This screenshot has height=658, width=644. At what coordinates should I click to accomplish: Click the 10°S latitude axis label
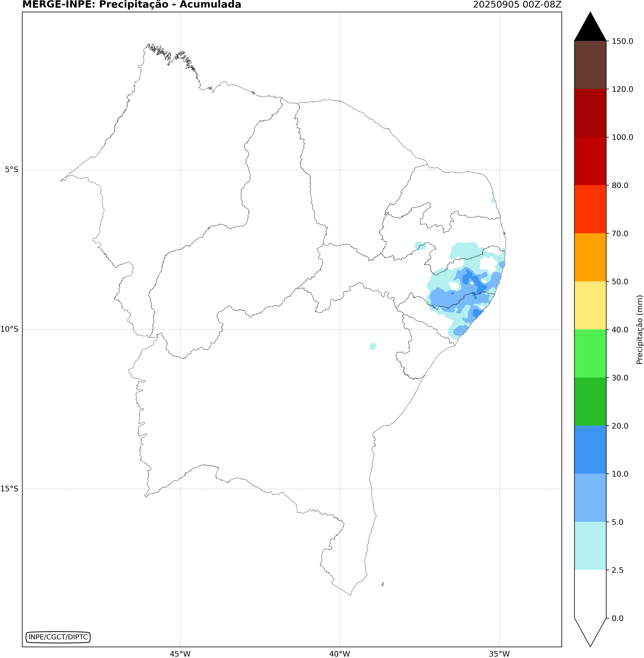tap(10, 329)
